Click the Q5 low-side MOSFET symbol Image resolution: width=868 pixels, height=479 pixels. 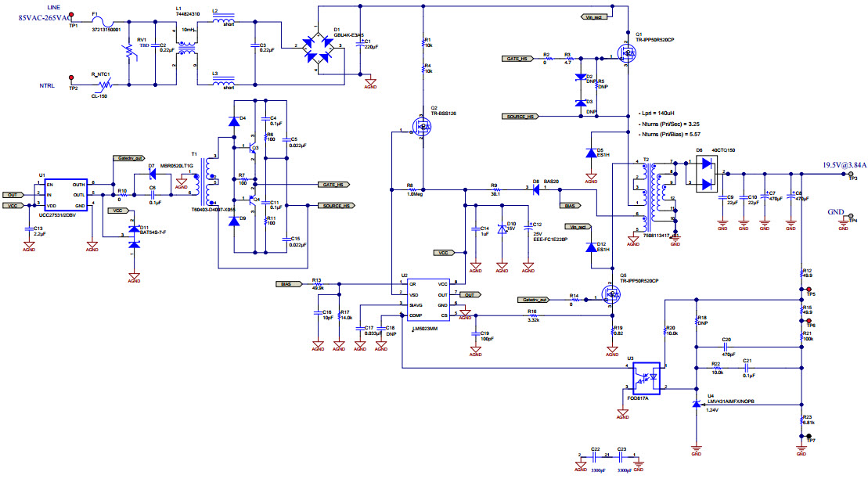[610, 294]
